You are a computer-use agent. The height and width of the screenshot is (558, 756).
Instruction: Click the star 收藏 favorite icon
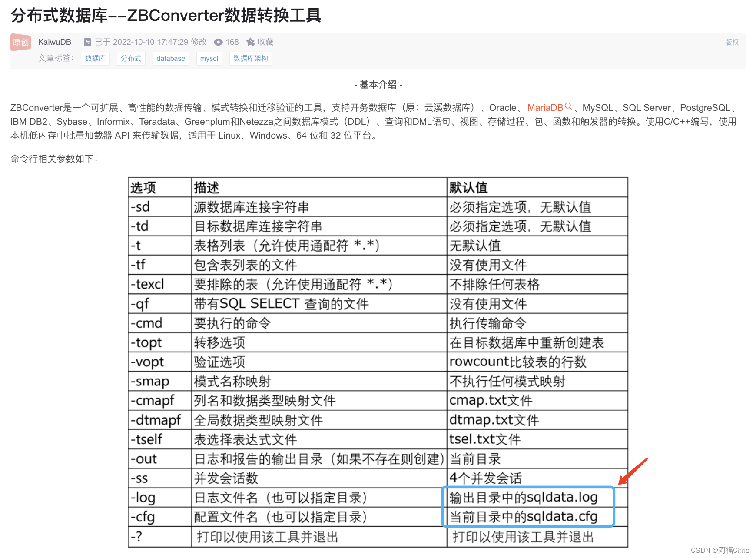click(x=250, y=42)
